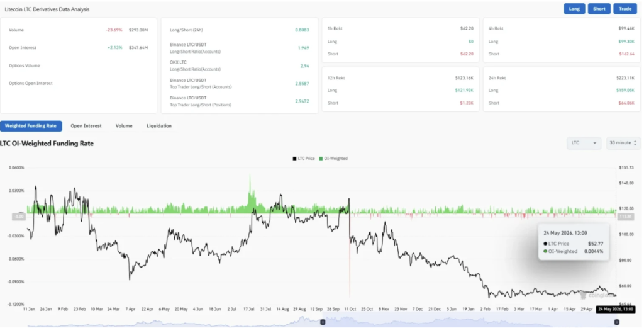Click the right range slider handle
Screen dimensions: 644x328
tap(616, 322)
